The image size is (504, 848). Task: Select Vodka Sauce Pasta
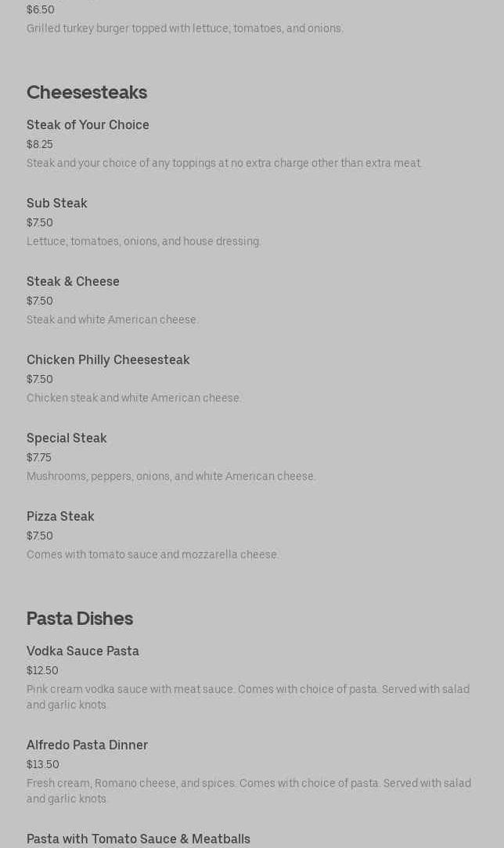[83, 651]
